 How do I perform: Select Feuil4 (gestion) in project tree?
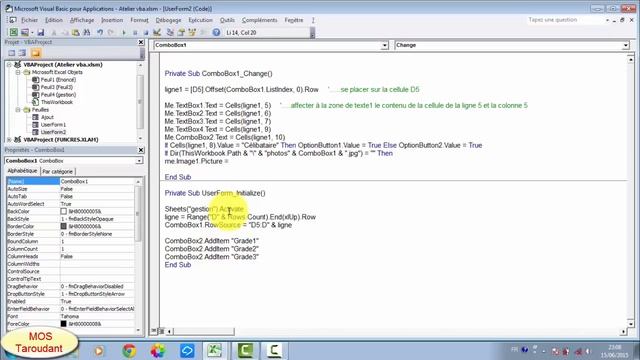[x=58, y=95]
